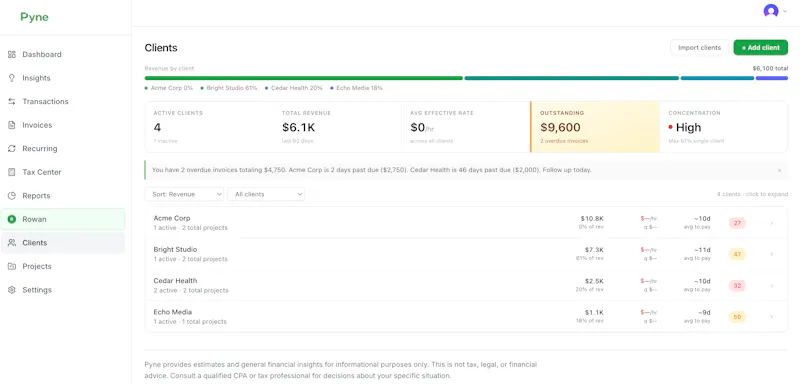Expand the Cedar Health row chevron

[x=771, y=286]
